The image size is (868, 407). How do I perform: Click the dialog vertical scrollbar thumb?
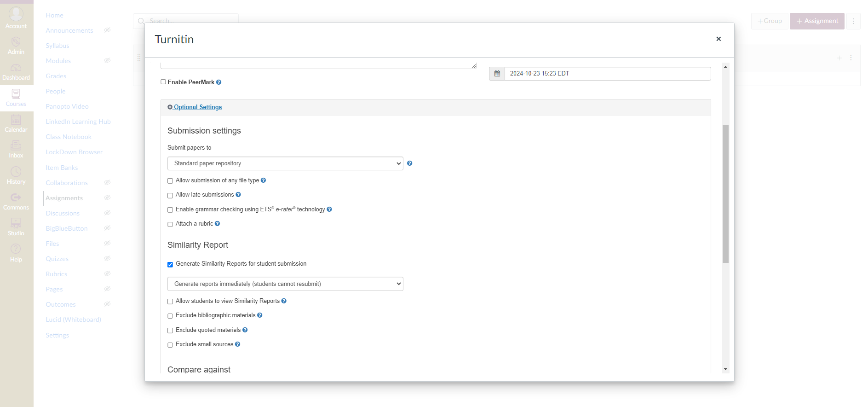point(725,194)
